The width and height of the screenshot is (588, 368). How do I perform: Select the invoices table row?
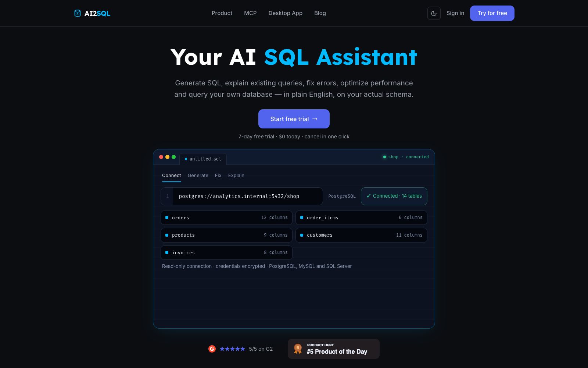point(226,253)
